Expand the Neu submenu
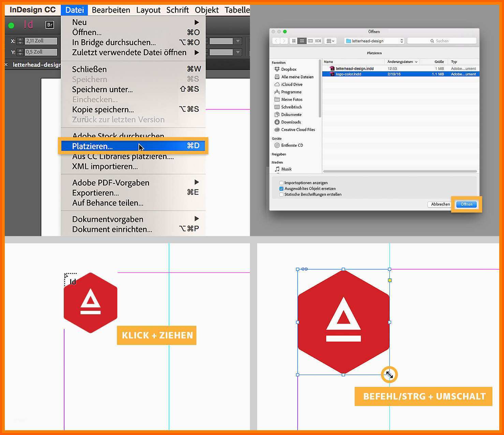Image resolution: width=504 pixels, height=435 pixels. (197, 22)
